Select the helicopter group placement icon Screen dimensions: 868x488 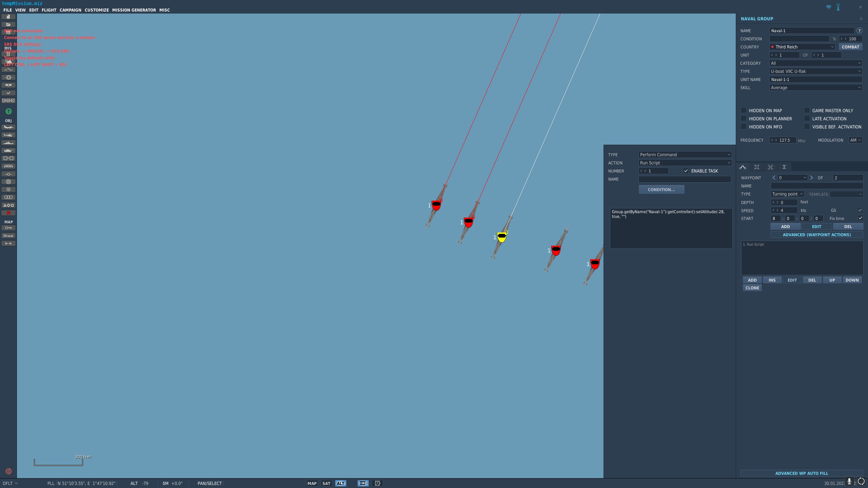coord(8,135)
